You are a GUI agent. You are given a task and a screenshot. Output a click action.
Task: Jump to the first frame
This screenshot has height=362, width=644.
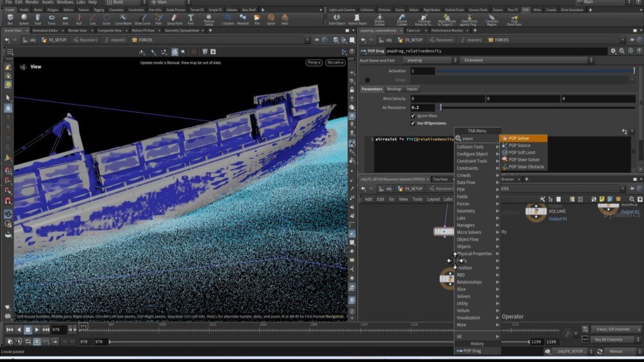(x=10, y=330)
